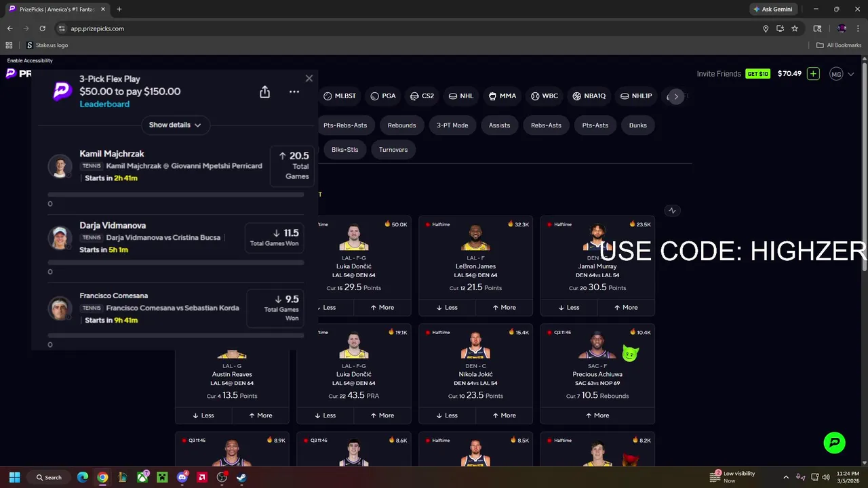Select the CS2 league tab

[x=422, y=96]
